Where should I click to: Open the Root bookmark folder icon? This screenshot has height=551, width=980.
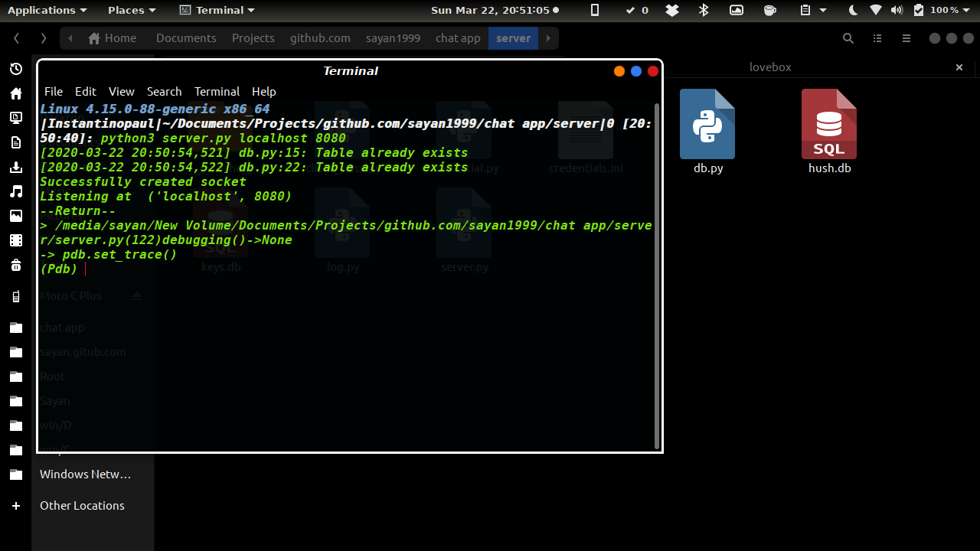click(x=15, y=377)
